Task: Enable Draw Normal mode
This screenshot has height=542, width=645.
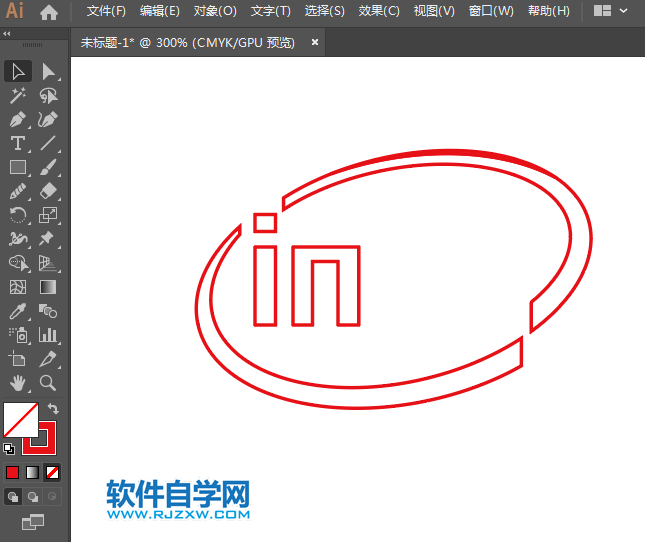Action: pyautogui.click(x=13, y=496)
